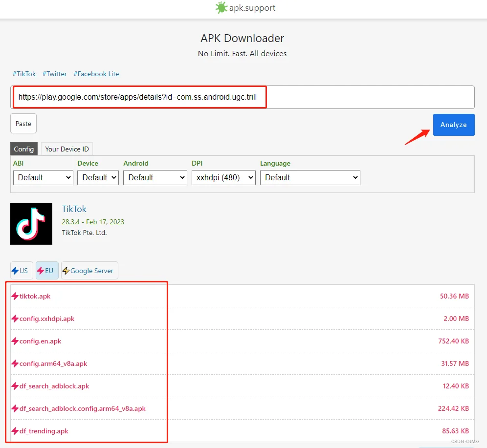Click the Paste button
The width and height of the screenshot is (487, 448).
[23, 124]
